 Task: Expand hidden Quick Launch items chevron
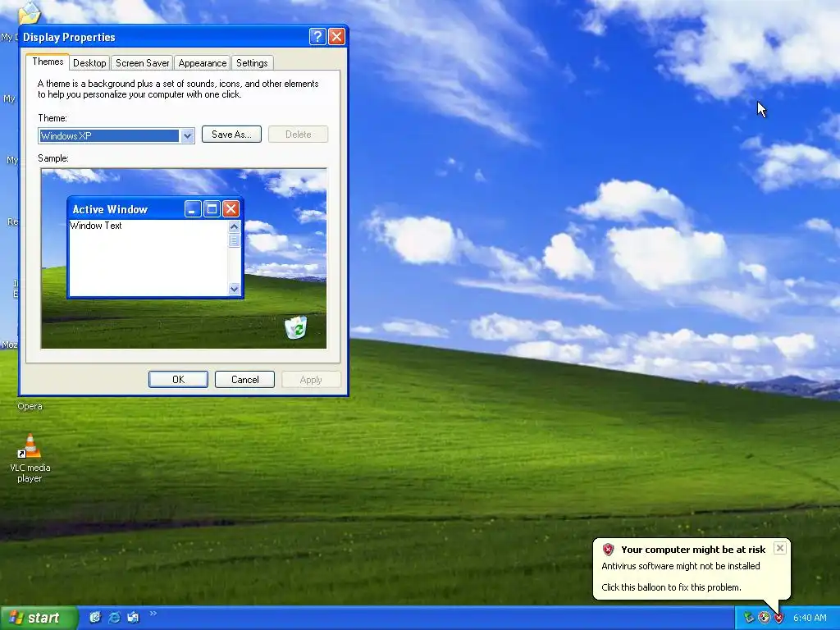(153, 614)
